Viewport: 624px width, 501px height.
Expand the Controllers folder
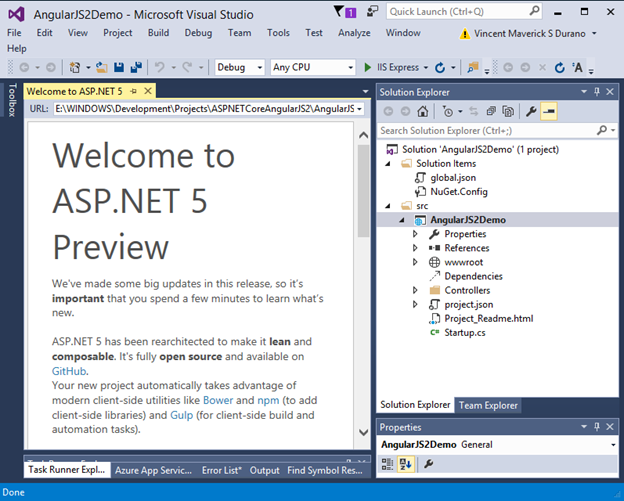[415, 290]
